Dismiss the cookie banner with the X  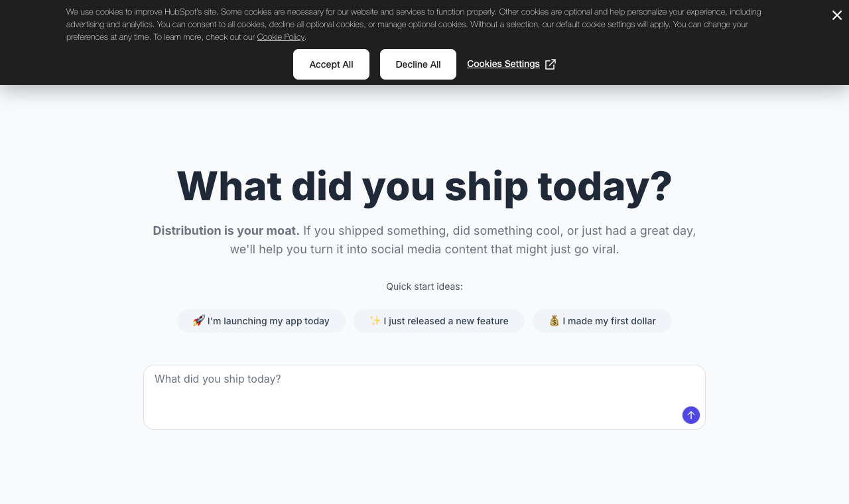(837, 15)
